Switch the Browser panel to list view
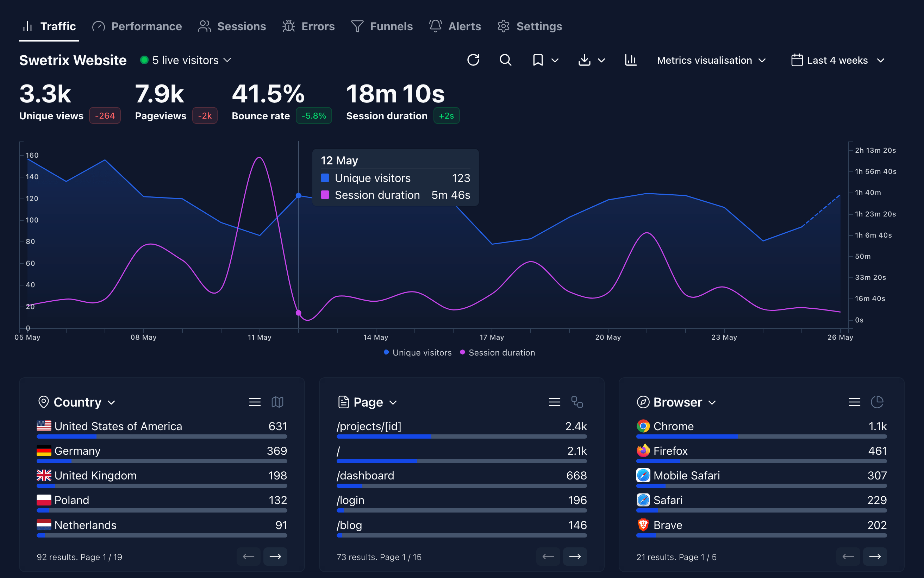924x578 pixels. coord(855,402)
